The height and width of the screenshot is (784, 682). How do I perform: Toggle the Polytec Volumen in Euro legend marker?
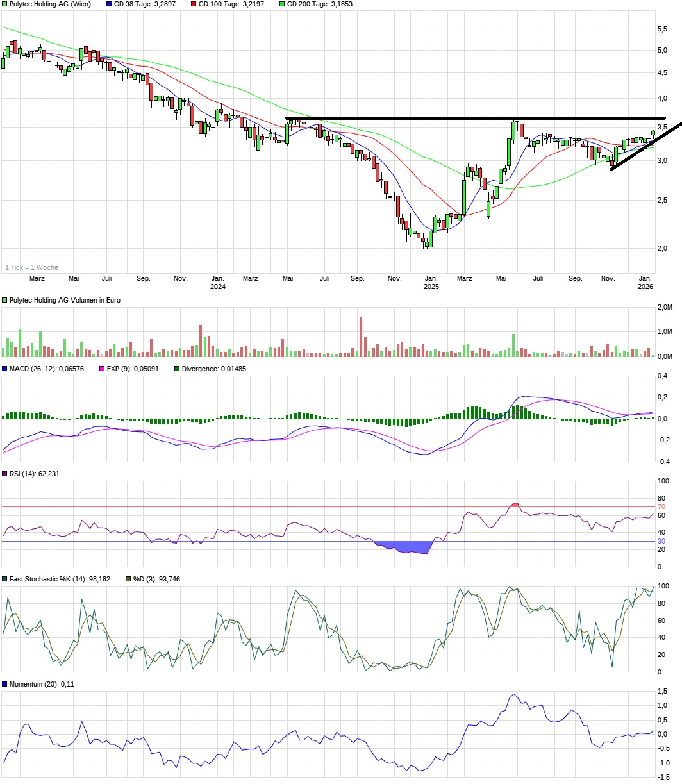pos(5,299)
